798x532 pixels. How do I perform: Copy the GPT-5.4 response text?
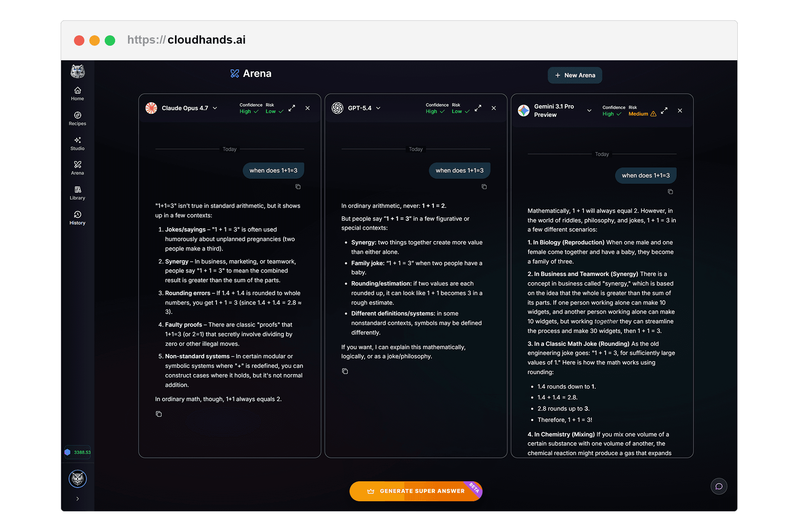point(345,371)
